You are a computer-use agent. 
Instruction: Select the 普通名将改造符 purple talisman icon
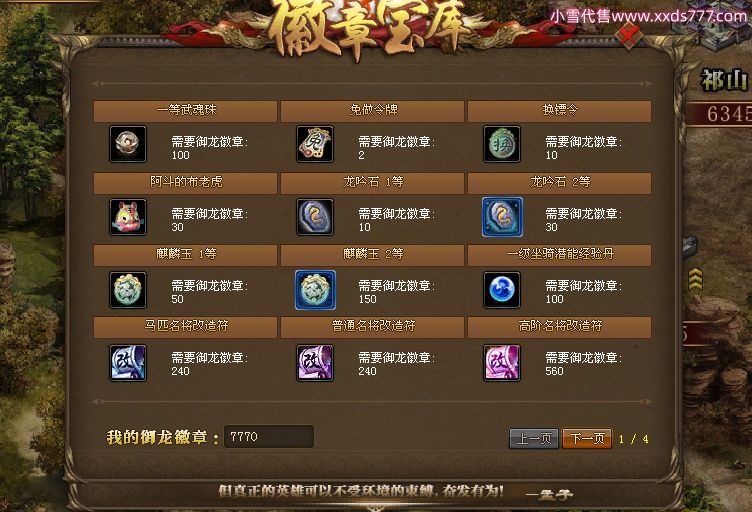pyautogui.click(x=315, y=362)
